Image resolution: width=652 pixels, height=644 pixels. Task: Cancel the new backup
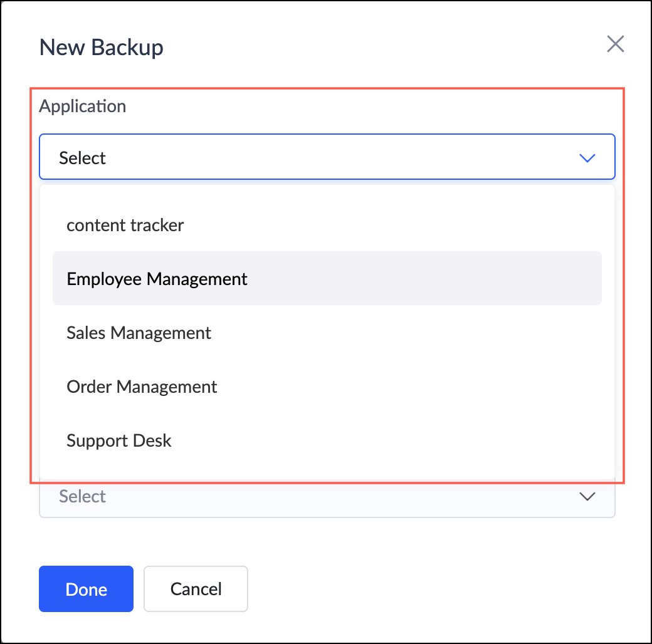[196, 589]
